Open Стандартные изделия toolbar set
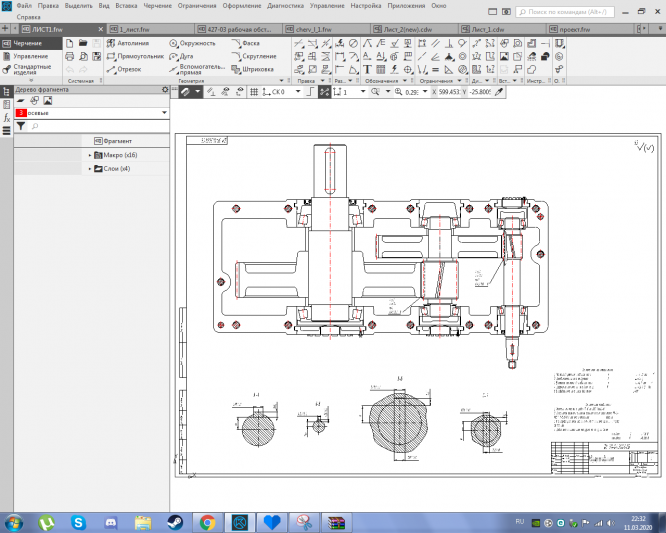Screen dimensions: 666x533 pyautogui.click(x=30, y=70)
